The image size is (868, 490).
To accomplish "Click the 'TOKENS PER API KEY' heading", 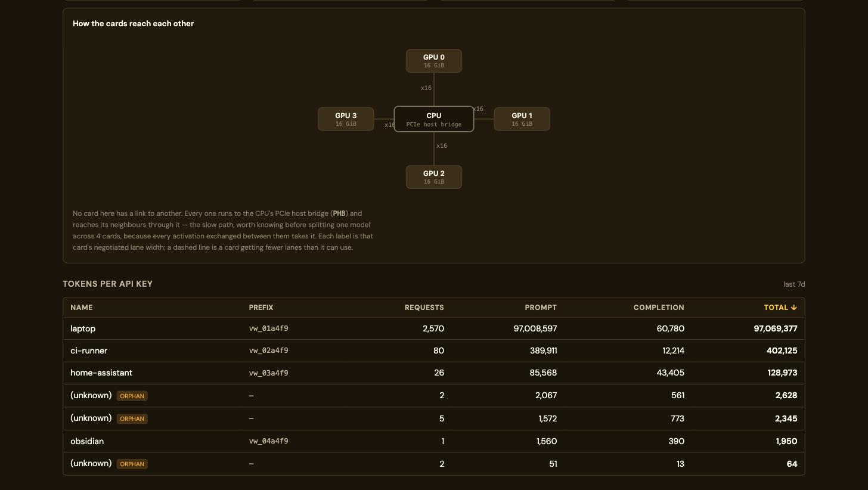I will [108, 284].
